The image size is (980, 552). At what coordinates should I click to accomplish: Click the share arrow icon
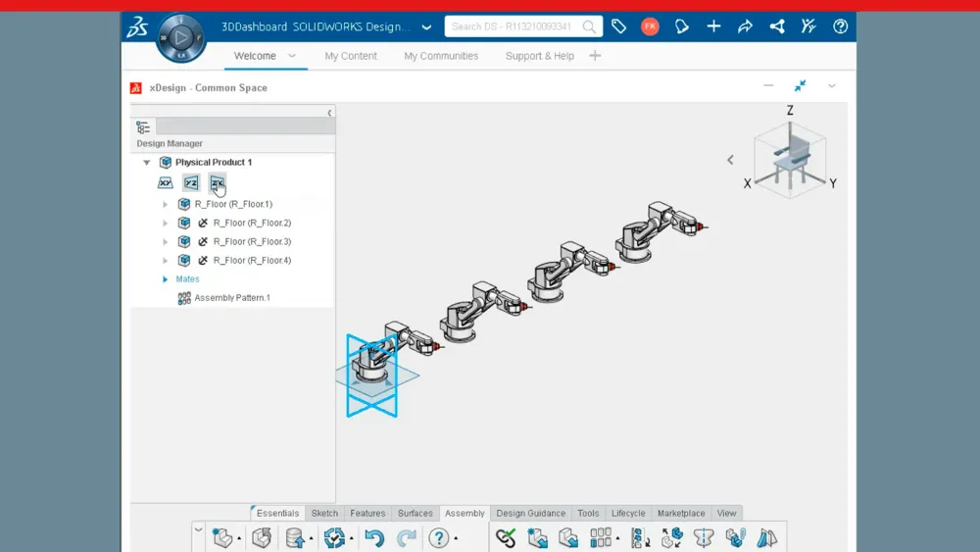click(745, 26)
